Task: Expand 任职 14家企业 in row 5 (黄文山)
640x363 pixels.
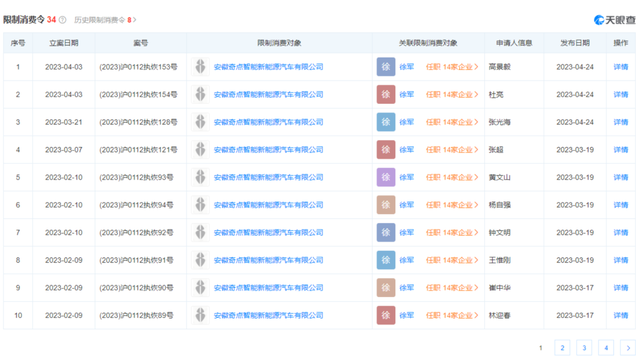Action: (x=452, y=177)
